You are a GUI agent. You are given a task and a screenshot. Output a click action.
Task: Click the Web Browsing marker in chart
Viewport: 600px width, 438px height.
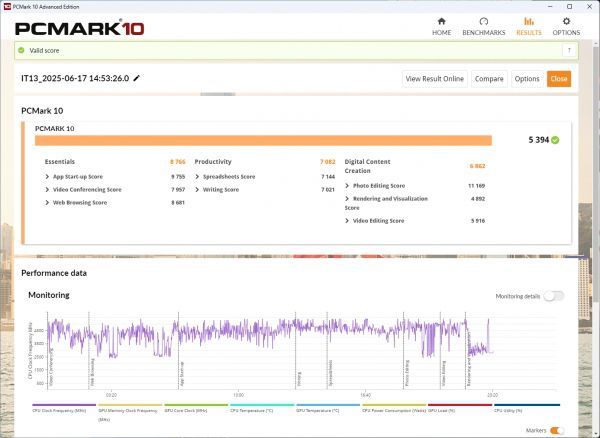(92, 372)
